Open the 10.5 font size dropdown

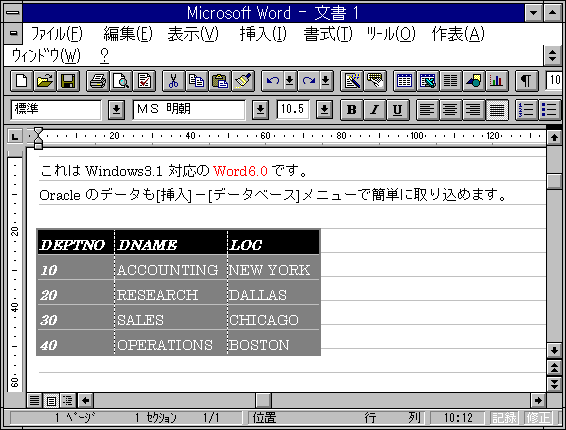coord(324,110)
